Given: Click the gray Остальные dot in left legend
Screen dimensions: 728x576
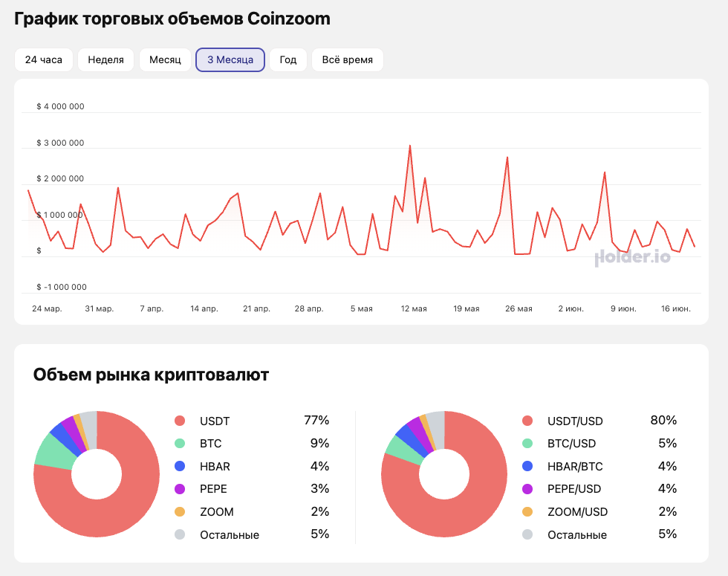Looking at the screenshot, I should [x=180, y=534].
